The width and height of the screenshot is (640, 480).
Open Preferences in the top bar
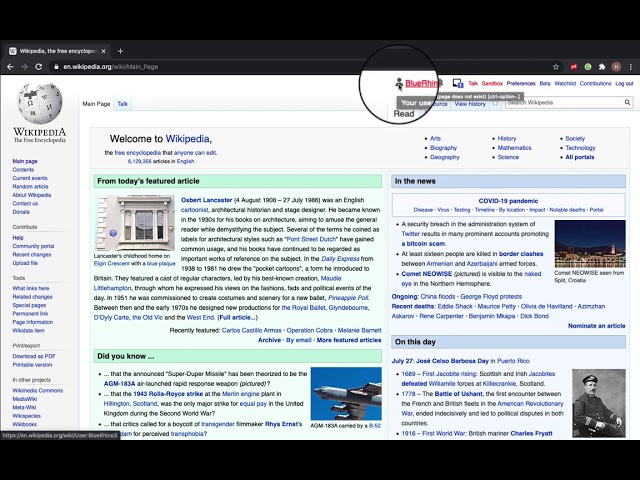pyautogui.click(x=521, y=83)
